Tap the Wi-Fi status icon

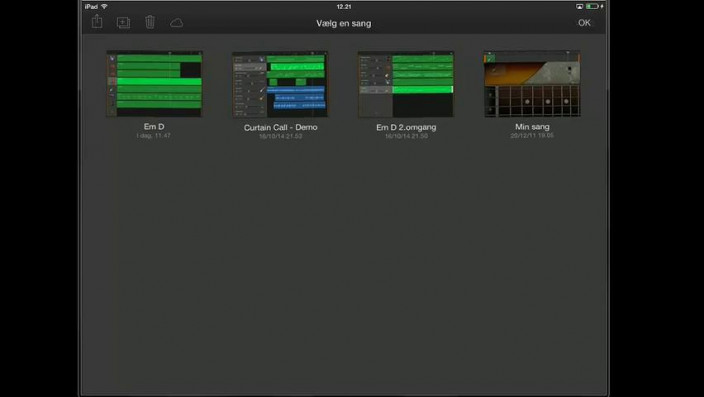point(105,7)
